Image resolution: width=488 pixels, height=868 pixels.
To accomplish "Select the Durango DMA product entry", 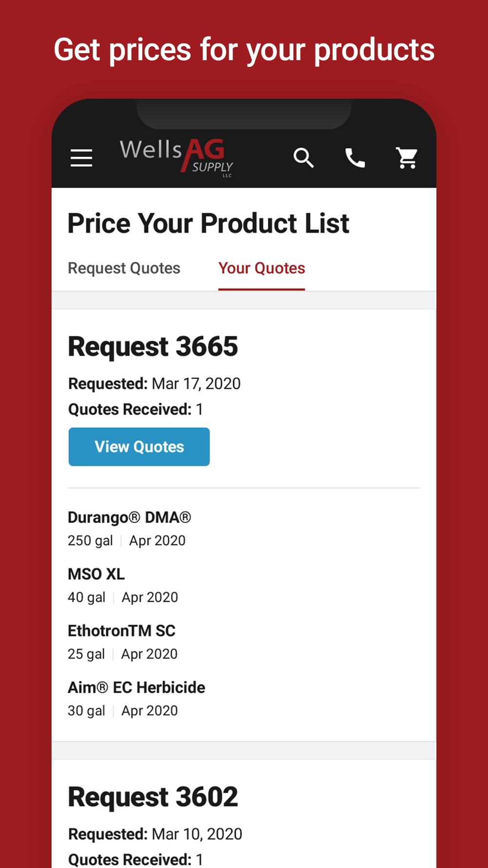I will 129,517.
